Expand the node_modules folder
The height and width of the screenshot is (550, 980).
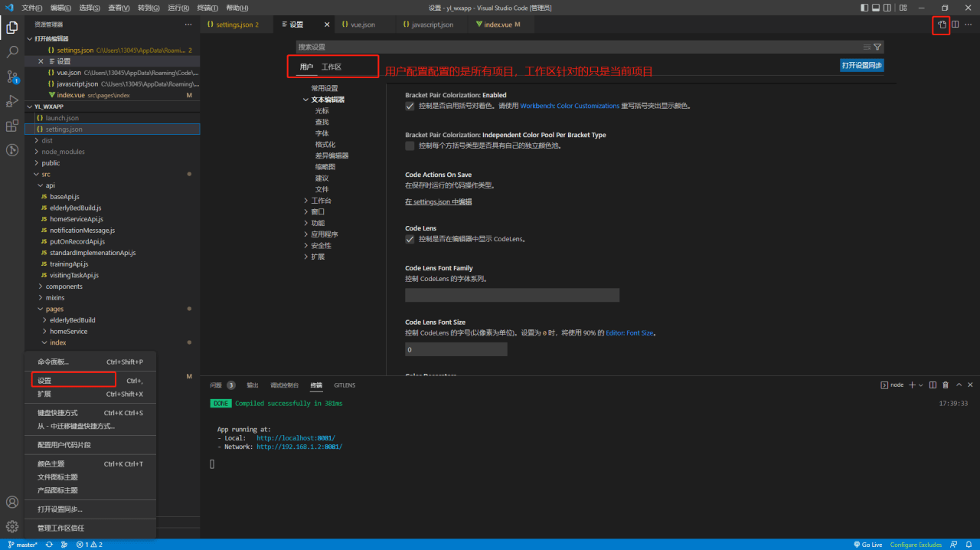click(x=63, y=152)
